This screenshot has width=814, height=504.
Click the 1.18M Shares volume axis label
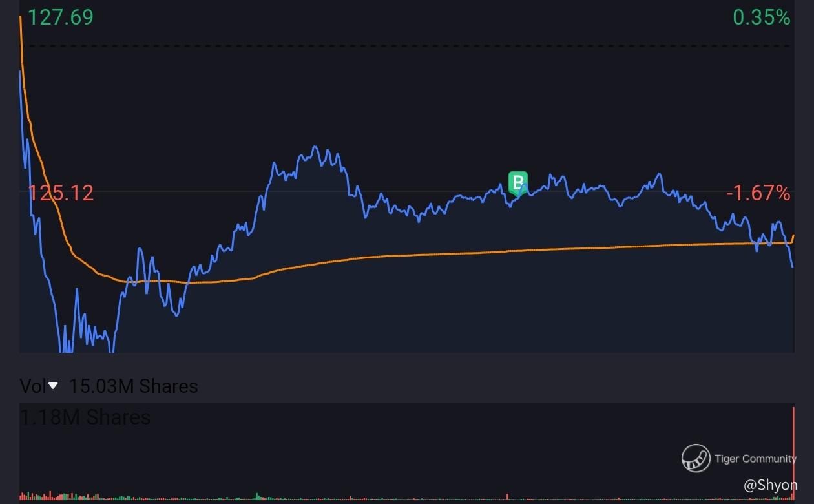point(85,417)
